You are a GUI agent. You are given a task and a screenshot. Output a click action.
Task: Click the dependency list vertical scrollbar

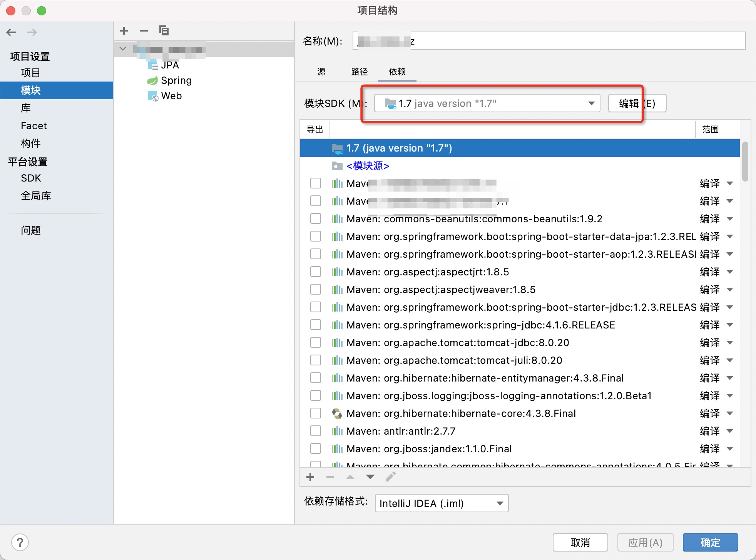[745, 162]
